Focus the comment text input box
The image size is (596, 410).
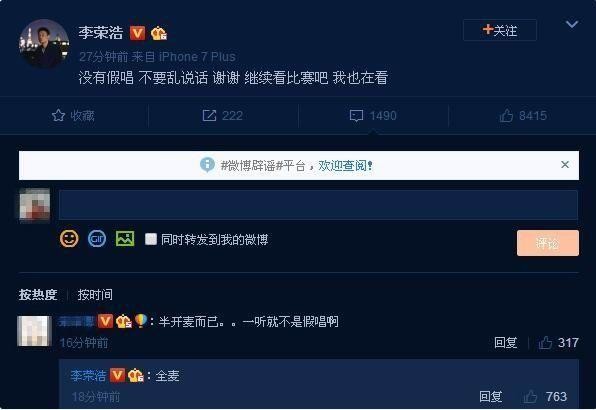(319, 205)
